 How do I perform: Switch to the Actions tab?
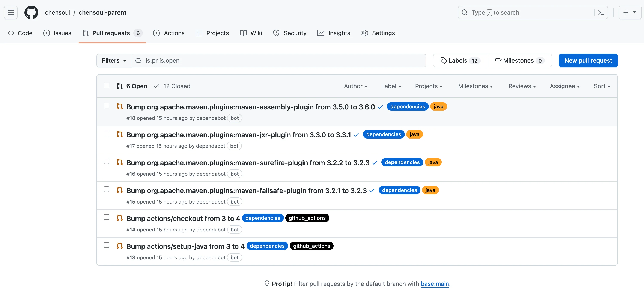(x=169, y=33)
